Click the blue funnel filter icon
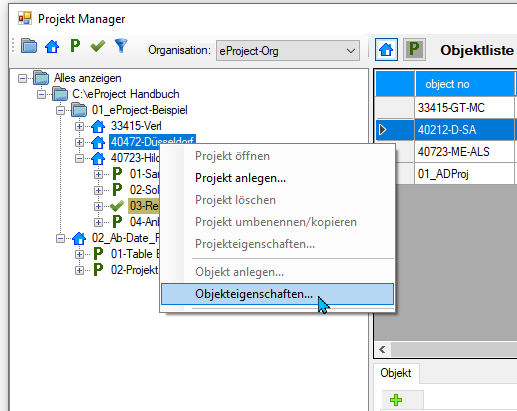The width and height of the screenshot is (517, 411). pyautogui.click(x=121, y=46)
